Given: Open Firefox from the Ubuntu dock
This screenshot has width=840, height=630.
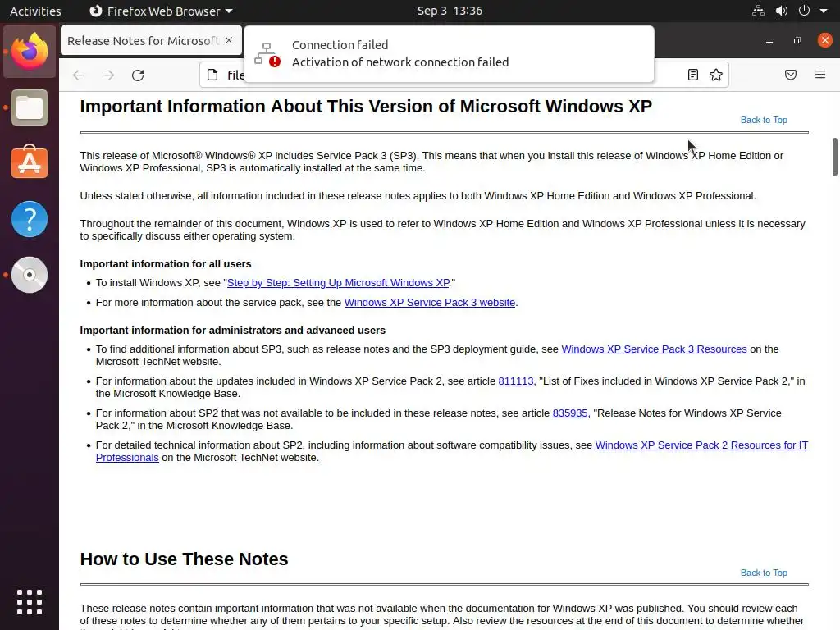Looking at the screenshot, I should (x=30, y=52).
